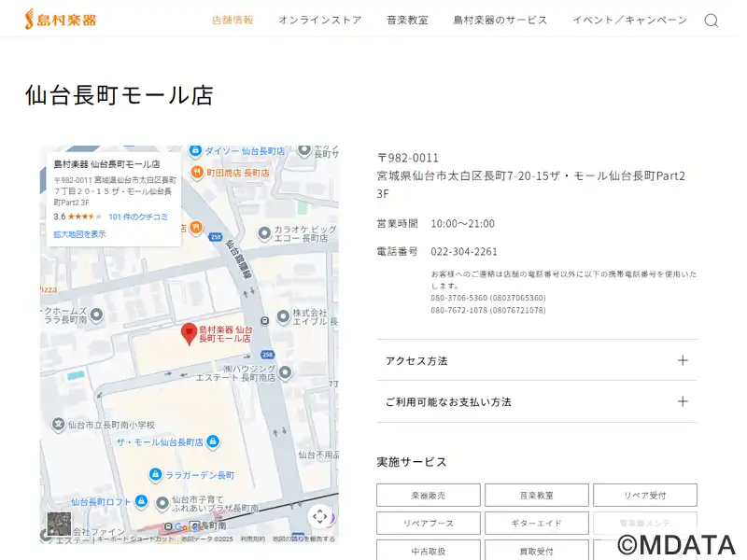The width and height of the screenshot is (747, 560).
Task: Click the ハウジングエステート 長町南店 marker
Action: 285,372
